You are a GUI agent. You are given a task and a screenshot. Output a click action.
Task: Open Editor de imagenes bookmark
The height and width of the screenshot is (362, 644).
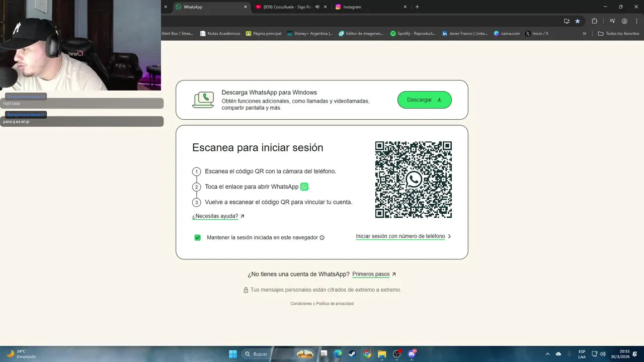(361, 34)
